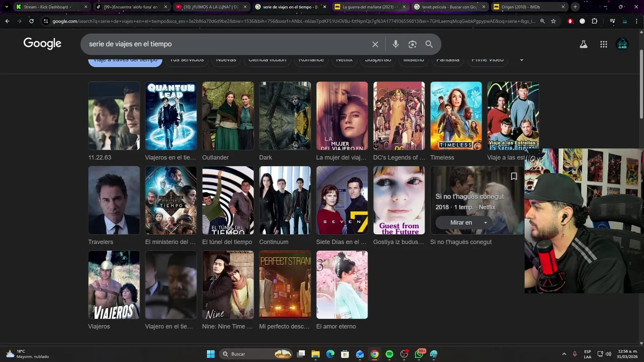This screenshot has width=644, height=362.
Task: Bookmark this page with star icon
Action: pos(553,21)
